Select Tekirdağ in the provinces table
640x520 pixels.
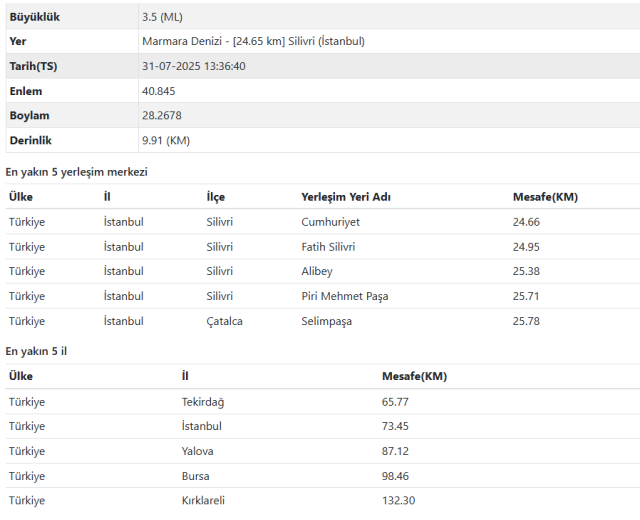coord(202,402)
